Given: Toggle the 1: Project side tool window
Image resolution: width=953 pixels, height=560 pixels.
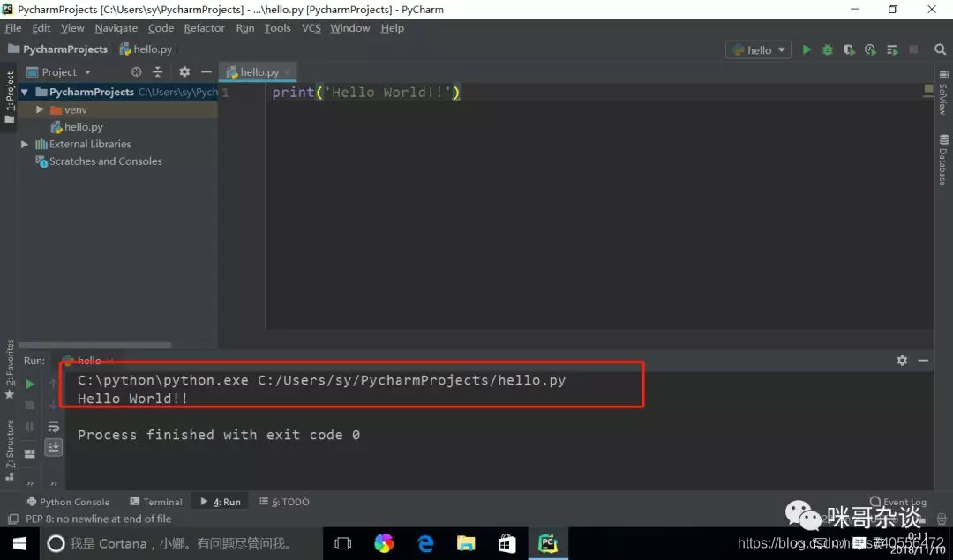Looking at the screenshot, I should click(x=9, y=97).
